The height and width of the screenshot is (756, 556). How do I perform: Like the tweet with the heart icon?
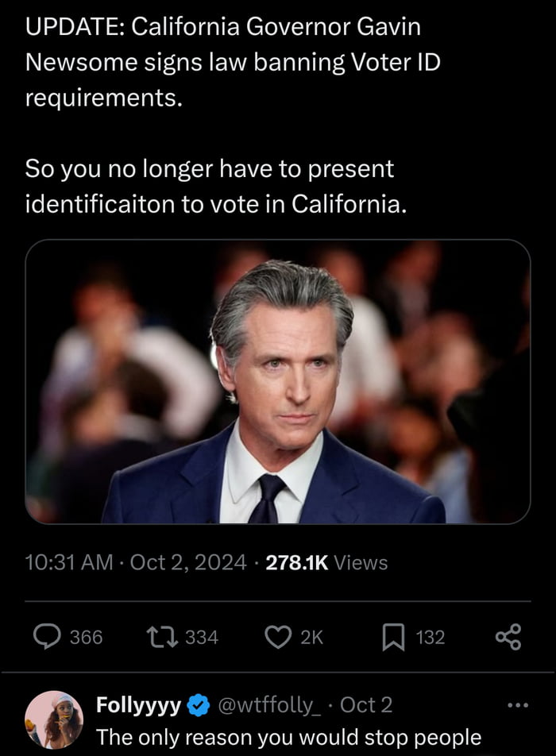(x=277, y=637)
